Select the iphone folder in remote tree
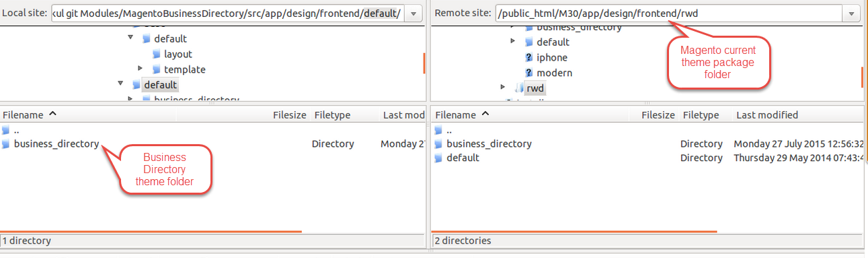868x258 pixels. [552, 57]
